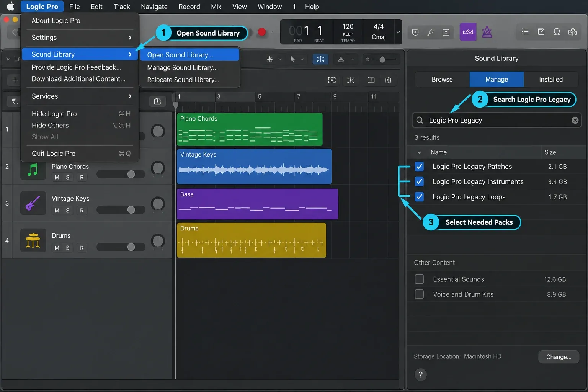
Task: Choose Relocate Sound Library menu item
Action: point(190,80)
